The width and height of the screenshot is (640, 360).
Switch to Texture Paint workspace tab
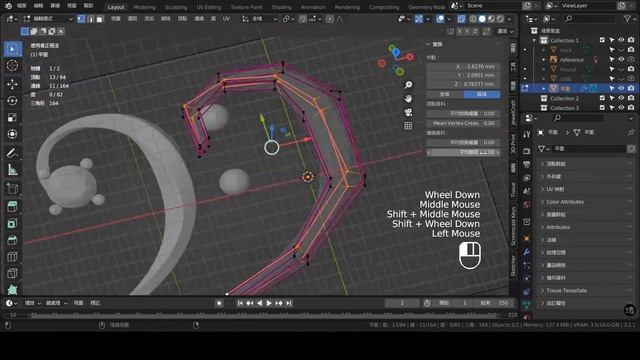(247, 7)
